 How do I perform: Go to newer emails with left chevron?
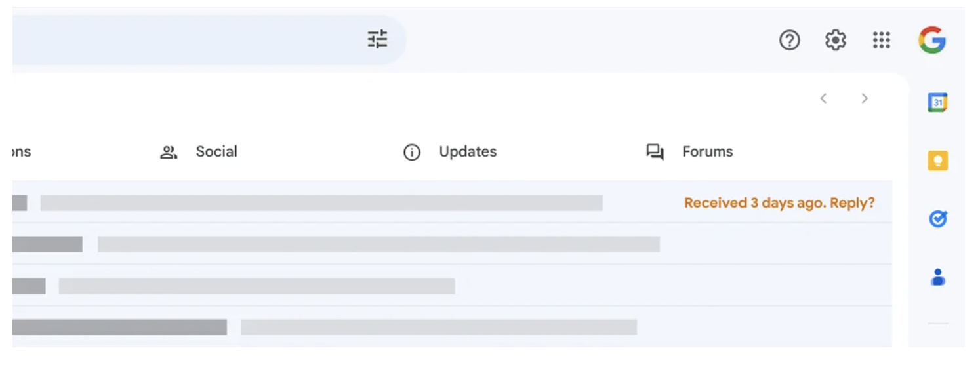tap(823, 98)
